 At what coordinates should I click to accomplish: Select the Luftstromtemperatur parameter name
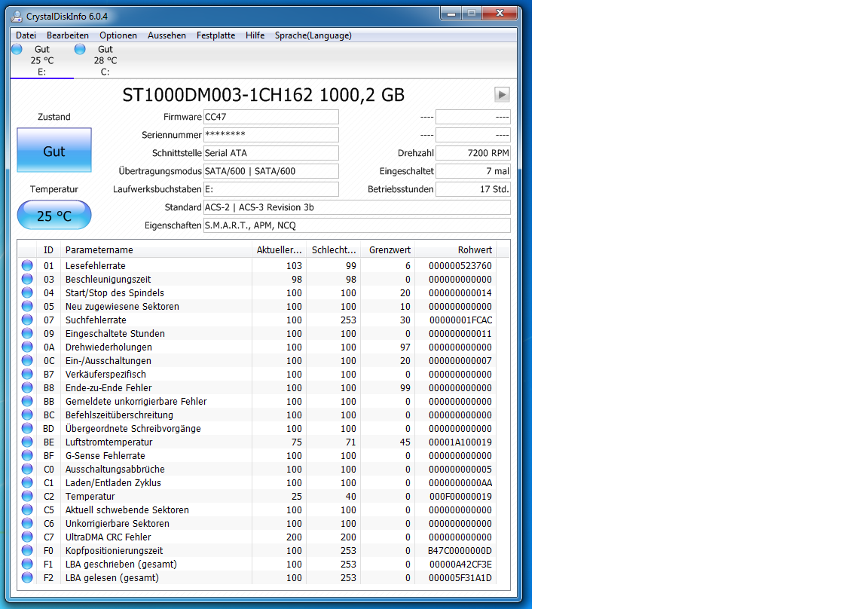108,442
